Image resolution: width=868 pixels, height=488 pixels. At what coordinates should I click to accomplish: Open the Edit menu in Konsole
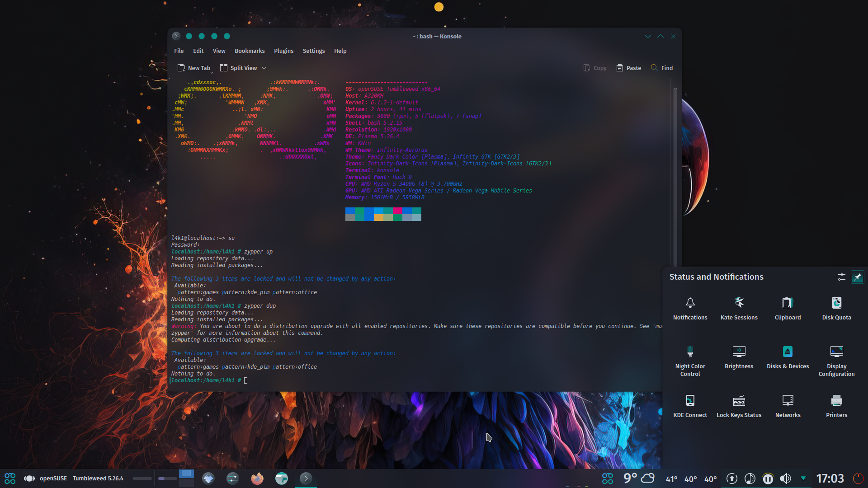[198, 51]
